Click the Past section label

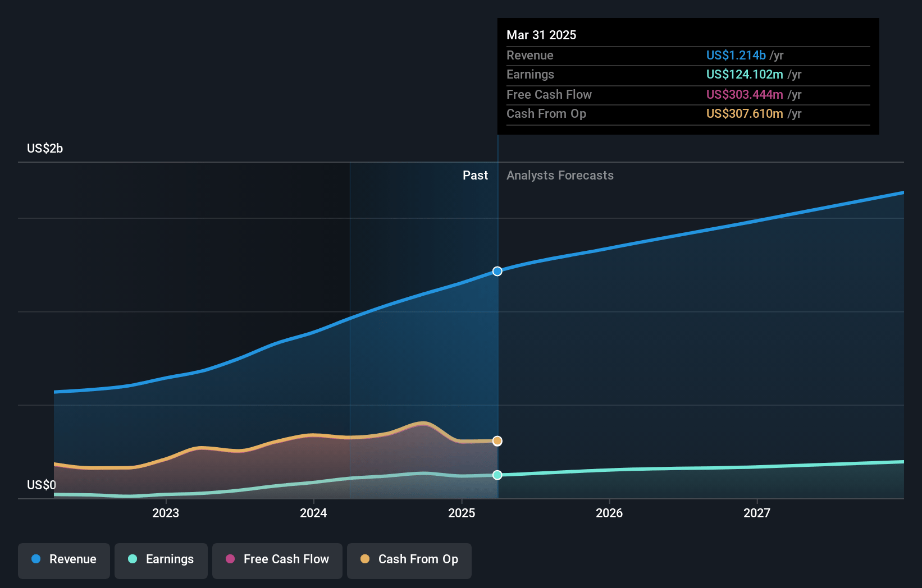[475, 175]
